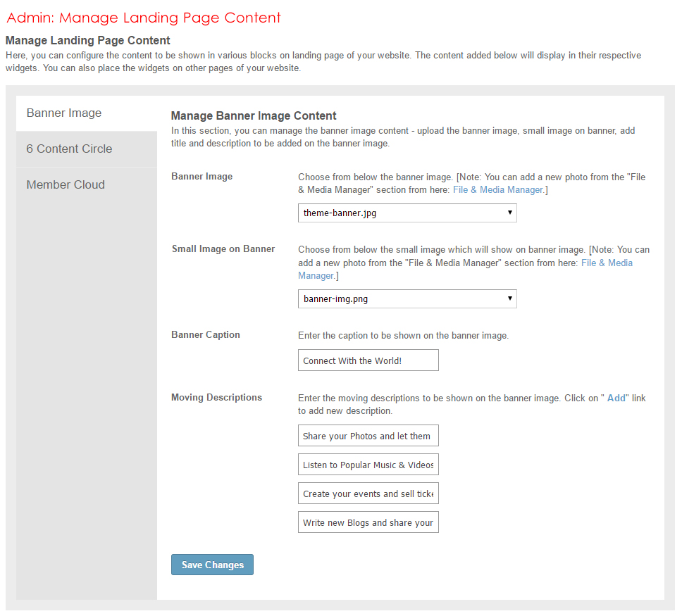Click the Banner Image form label

tap(201, 177)
